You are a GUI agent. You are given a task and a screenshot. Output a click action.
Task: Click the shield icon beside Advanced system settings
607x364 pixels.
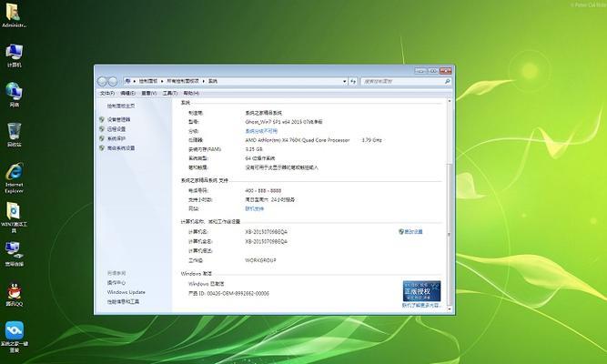tap(102, 148)
